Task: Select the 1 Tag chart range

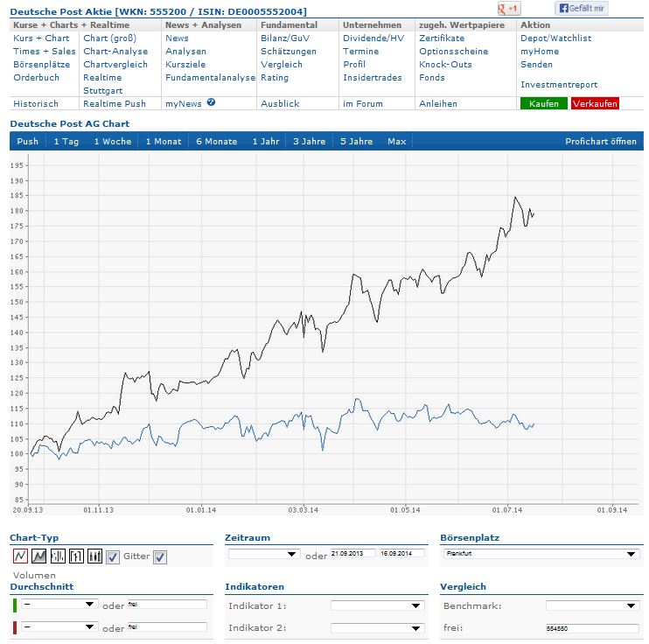Action: [66, 141]
